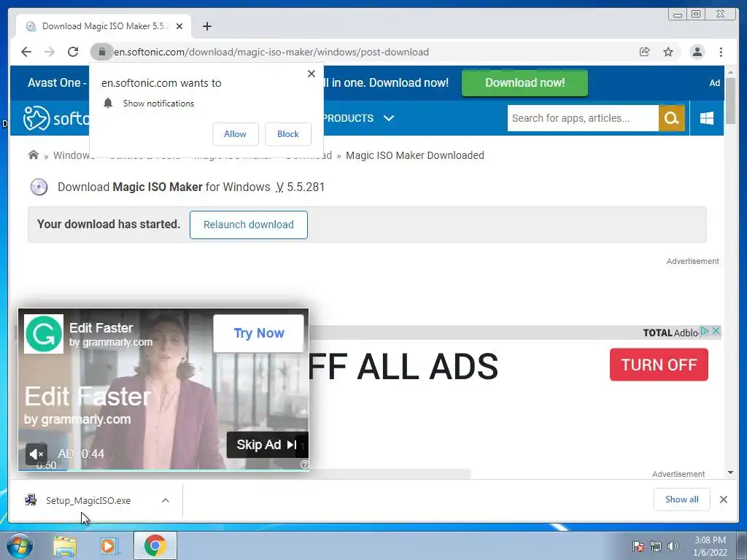Open the Chrome three-dot menu

pos(721,52)
